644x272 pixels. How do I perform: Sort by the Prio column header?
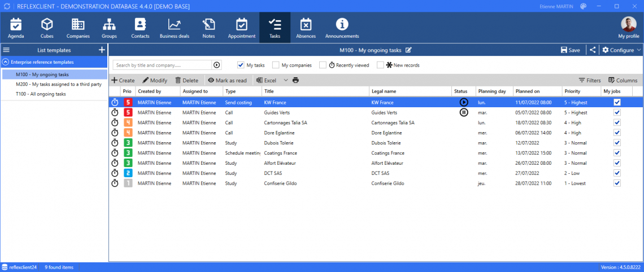pyautogui.click(x=127, y=91)
